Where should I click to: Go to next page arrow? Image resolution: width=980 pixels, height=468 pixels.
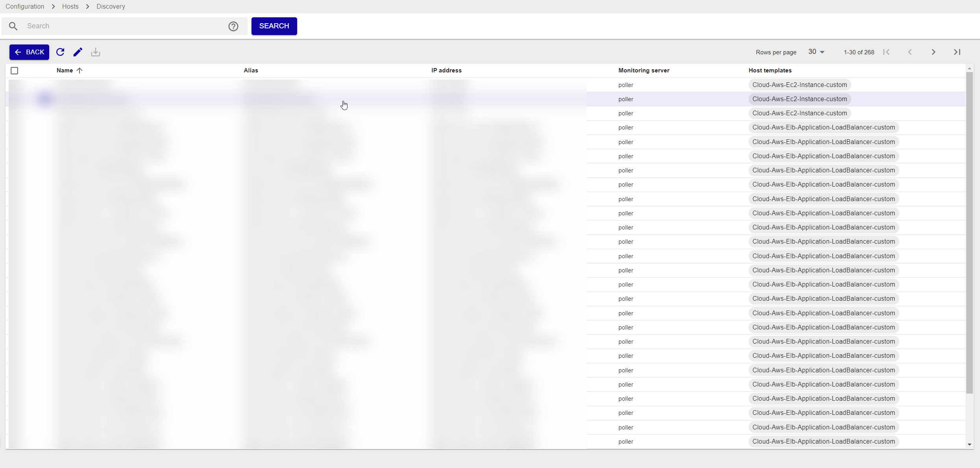click(933, 52)
